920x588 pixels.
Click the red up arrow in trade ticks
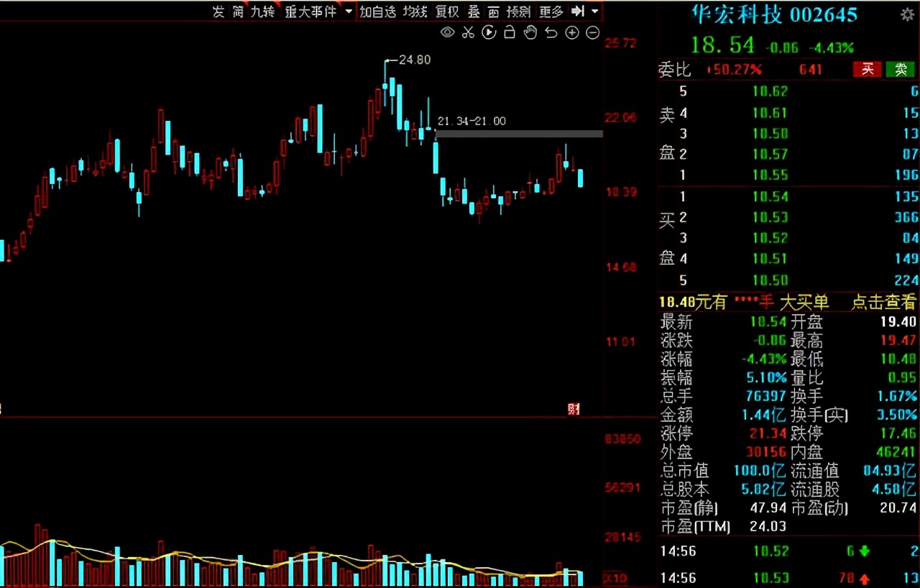click(865, 578)
